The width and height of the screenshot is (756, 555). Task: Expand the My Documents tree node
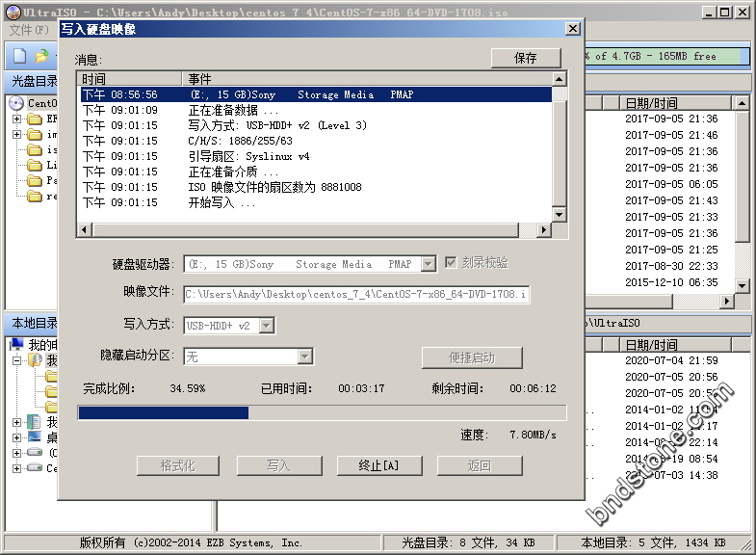pos(17,422)
